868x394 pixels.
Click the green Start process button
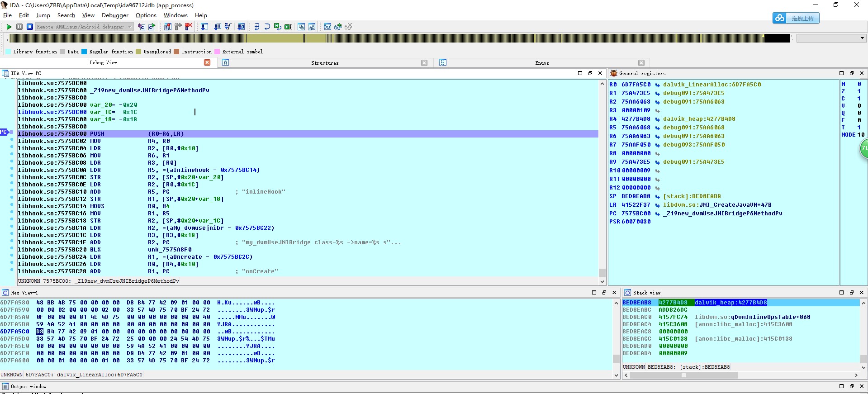[9, 27]
